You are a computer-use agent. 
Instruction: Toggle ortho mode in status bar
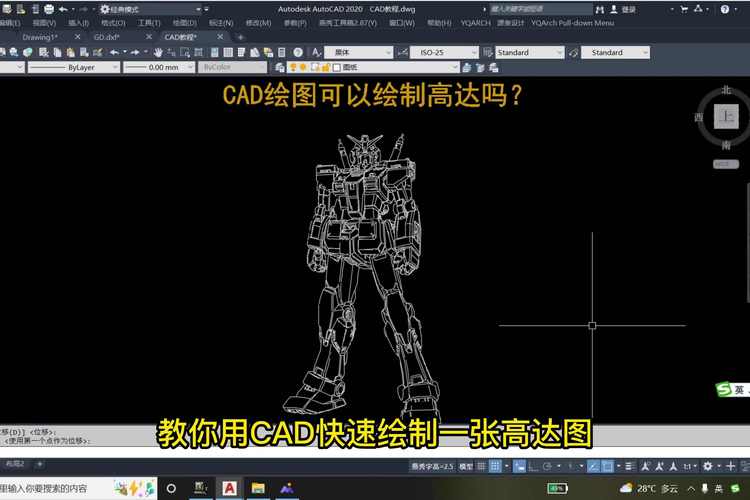coord(533,466)
